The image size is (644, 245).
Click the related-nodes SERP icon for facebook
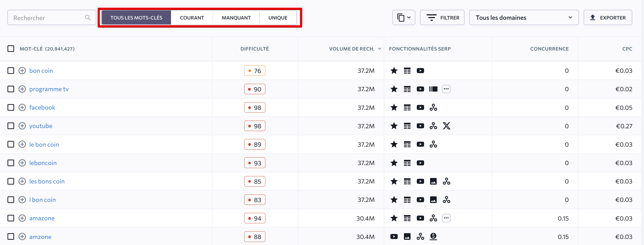(x=433, y=107)
